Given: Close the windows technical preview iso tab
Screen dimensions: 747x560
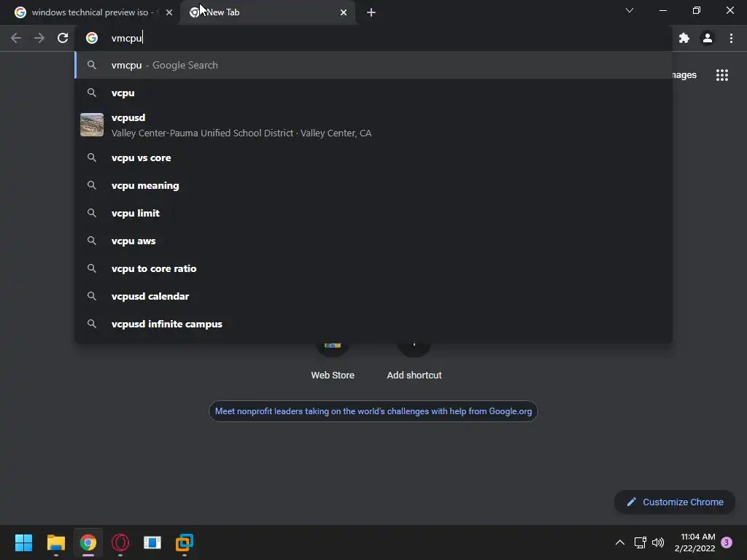Looking at the screenshot, I should coord(169,12).
